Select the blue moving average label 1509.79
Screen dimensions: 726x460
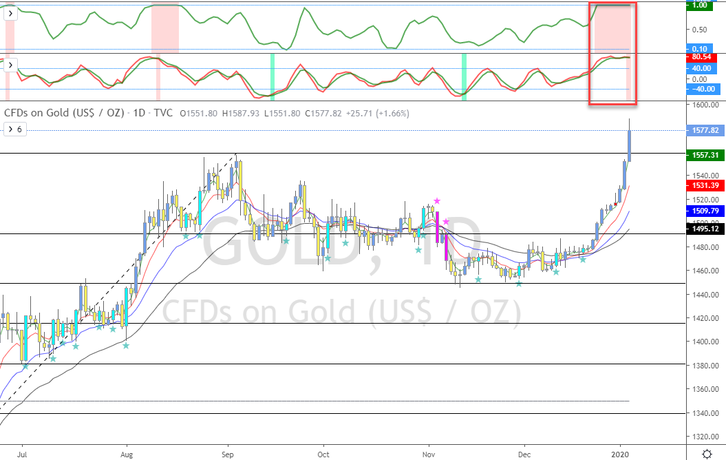pos(705,211)
